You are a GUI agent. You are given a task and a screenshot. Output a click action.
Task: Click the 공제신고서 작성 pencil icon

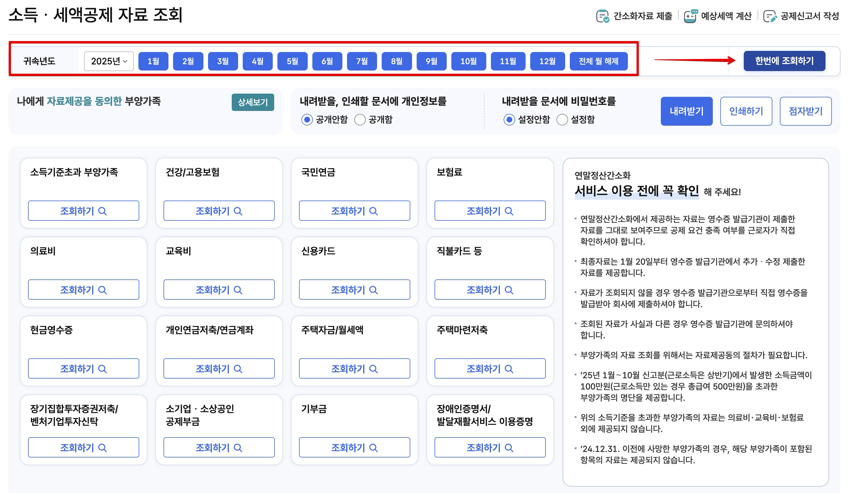tap(770, 16)
